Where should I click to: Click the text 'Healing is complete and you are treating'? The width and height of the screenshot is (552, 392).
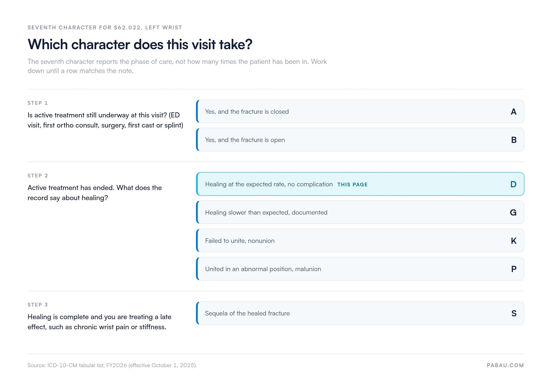(99, 322)
